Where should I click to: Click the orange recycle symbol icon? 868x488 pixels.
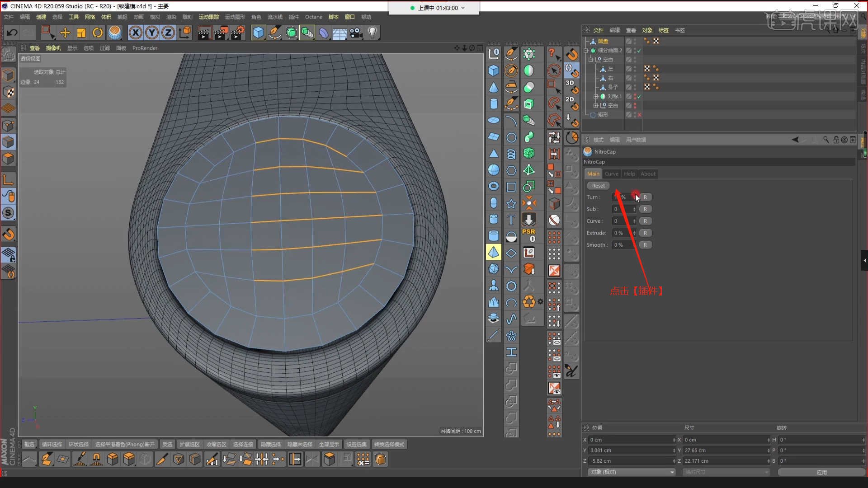point(529,301)
